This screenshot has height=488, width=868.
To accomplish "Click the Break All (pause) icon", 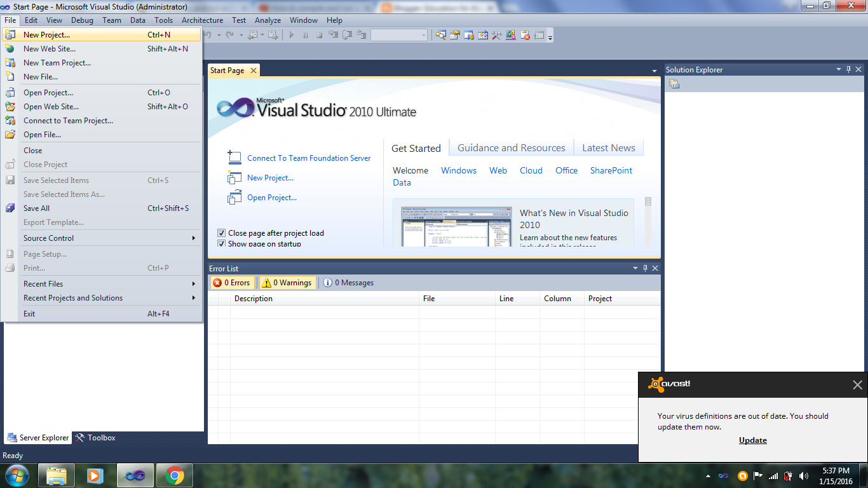I will point(306,36).
